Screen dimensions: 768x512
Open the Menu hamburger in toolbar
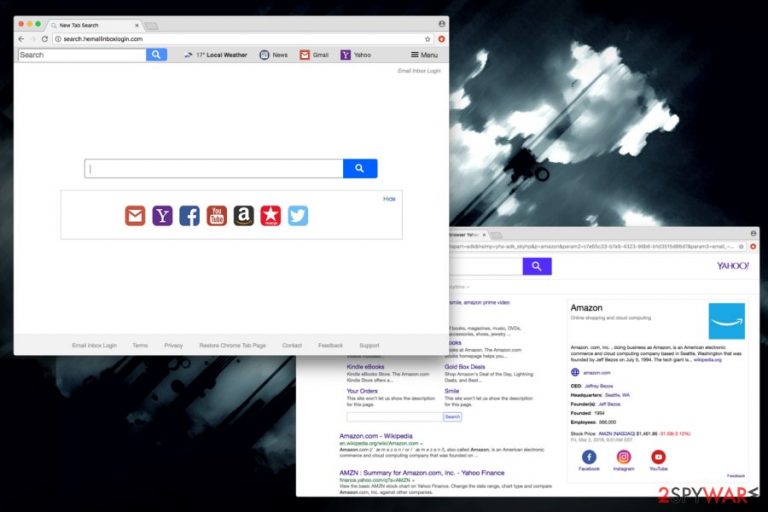(424, 55)
